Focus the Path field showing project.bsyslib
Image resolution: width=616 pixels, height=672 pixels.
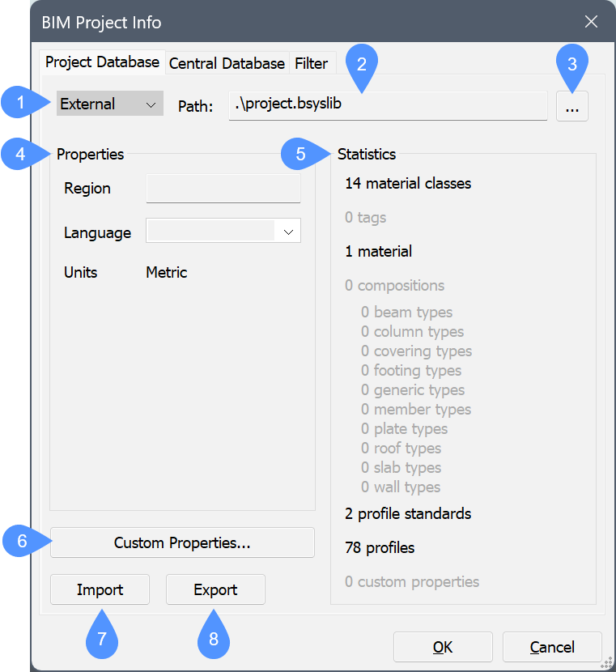(387, 104)
